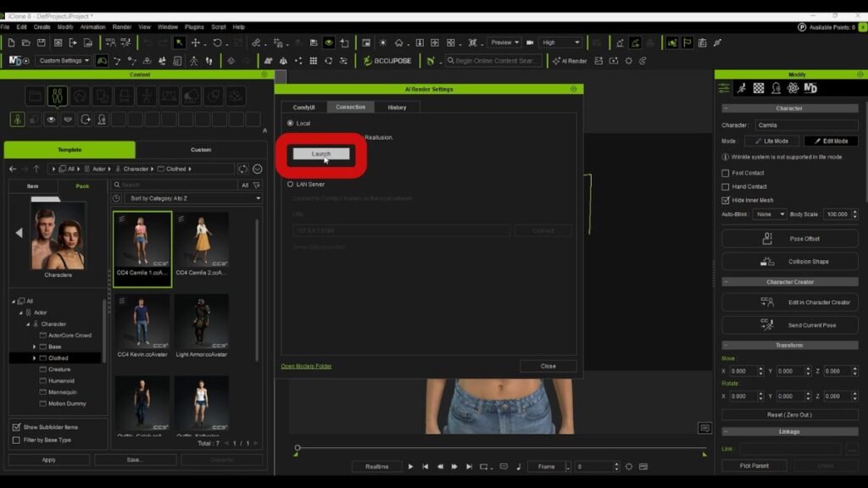
Task: Enable the Hand Contact checkbox
Action: click(726, 187)
